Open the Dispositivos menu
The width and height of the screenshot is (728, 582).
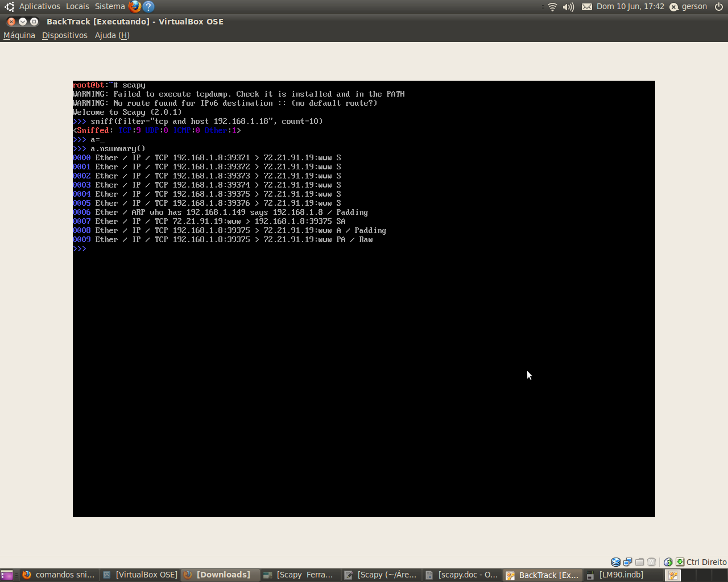[65, 35]
